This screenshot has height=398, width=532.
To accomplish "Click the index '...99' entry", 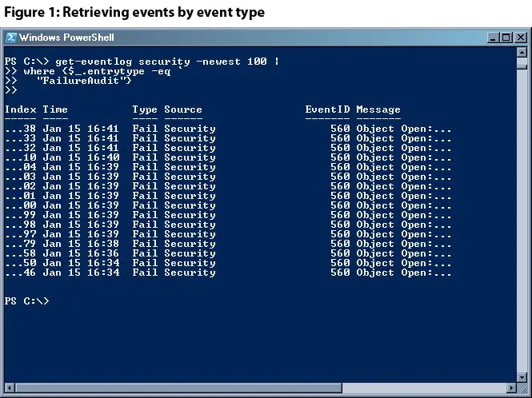I will click(20, 215).
